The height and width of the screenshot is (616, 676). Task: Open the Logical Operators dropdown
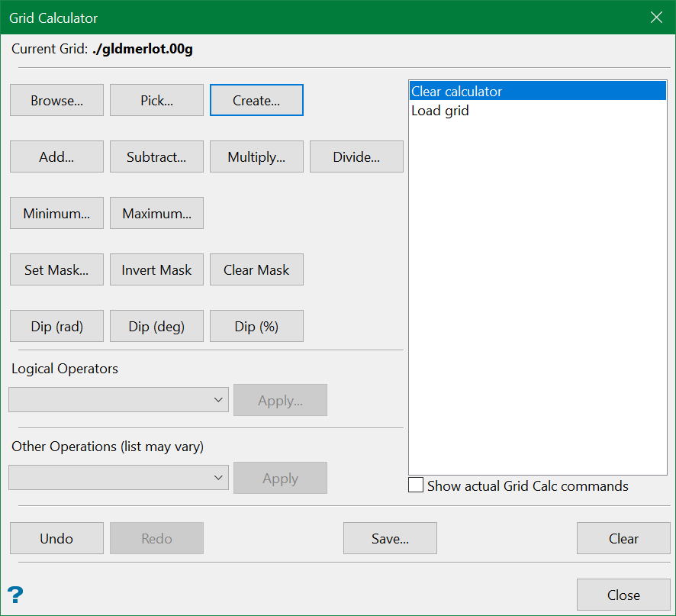coord(118,400)
